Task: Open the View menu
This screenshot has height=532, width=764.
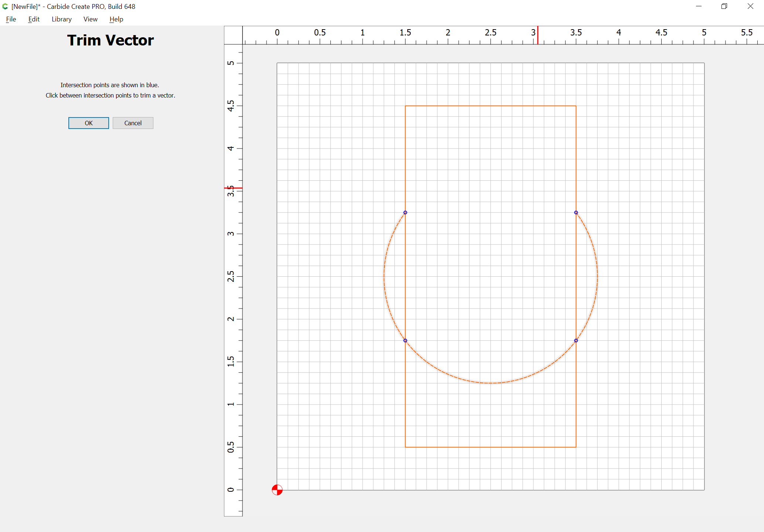Action: 91,19
